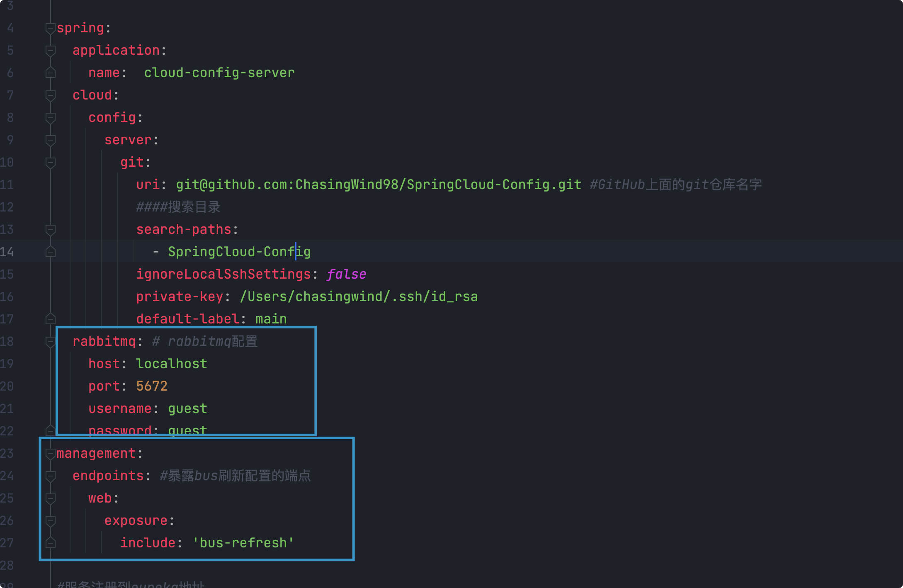Collapse the exposure section fold marker
903x588 pixels.
(51, 521)
